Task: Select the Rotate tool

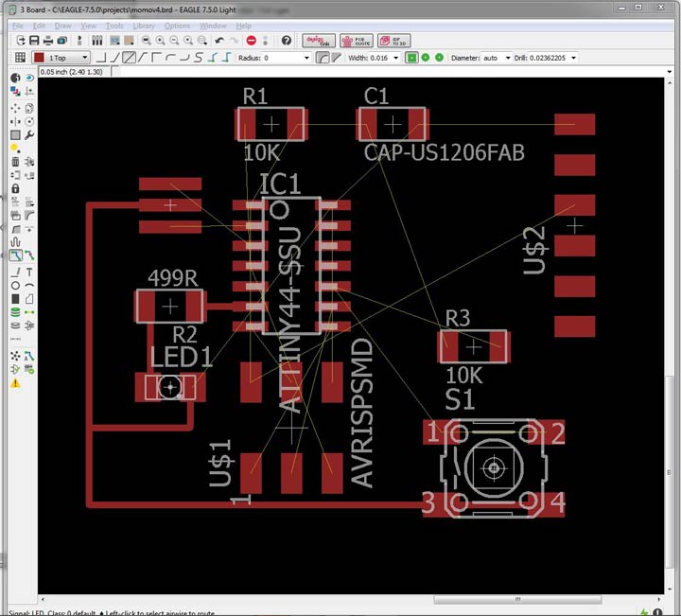Action: coord(29,122)
